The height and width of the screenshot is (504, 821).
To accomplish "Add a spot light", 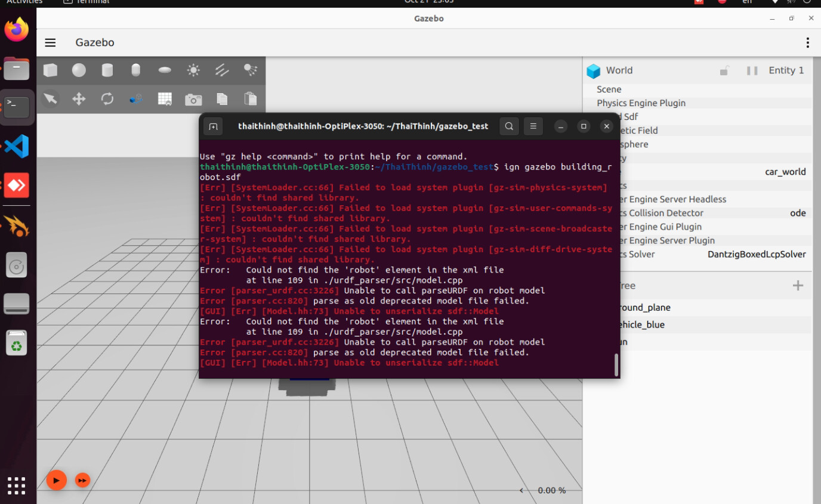I will pyautogui.click(x=251, y=70).
